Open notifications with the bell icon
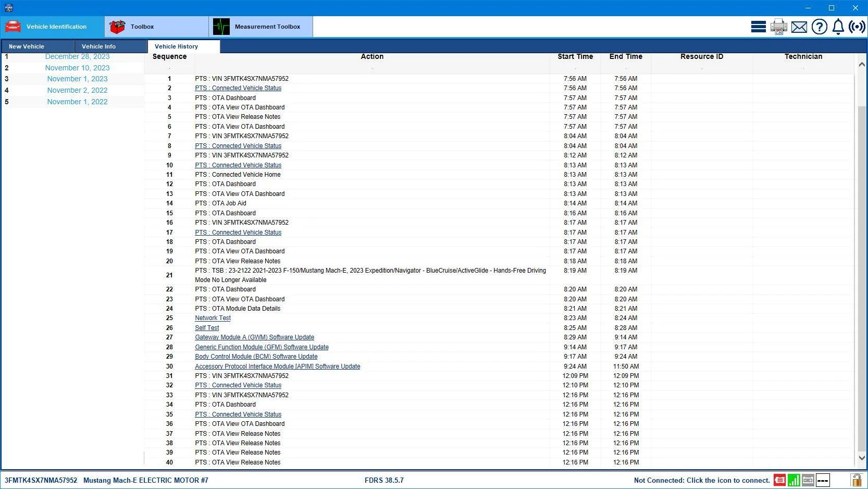868x489 pixels. tap(838, 27)
